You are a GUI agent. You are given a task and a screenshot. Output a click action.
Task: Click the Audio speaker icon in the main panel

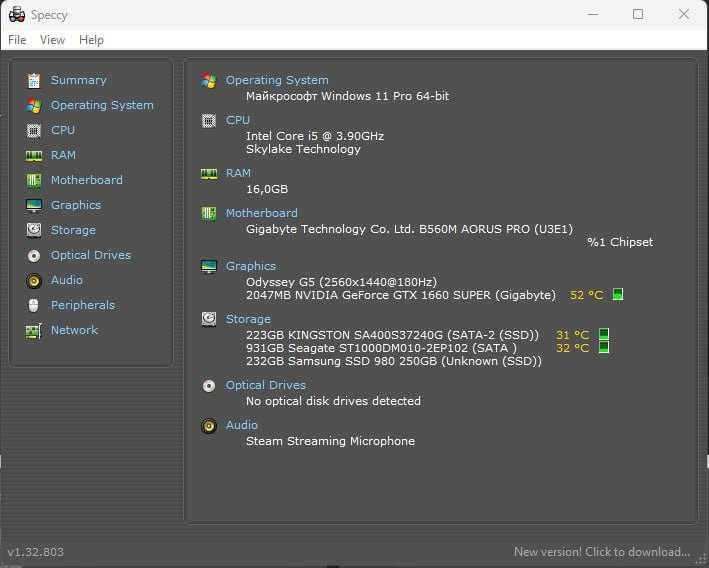pyautogui.click(x=208, y=426)
